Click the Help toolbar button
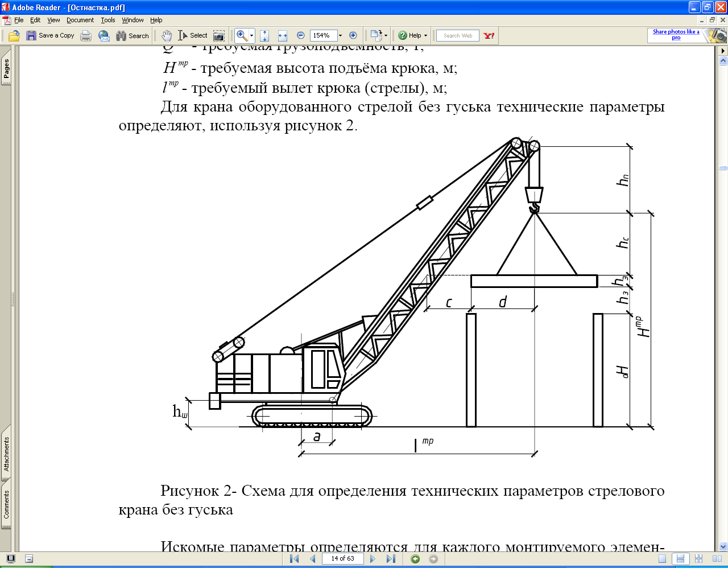The width and height of the screenshot is (728, 568). pyautogui.click(x=409, y=35)
